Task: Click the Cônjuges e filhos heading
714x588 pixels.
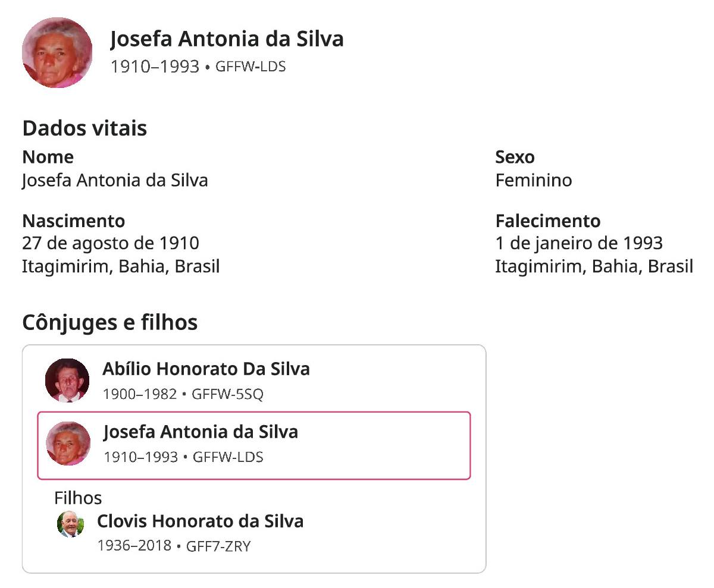Action: click(109, 323)
